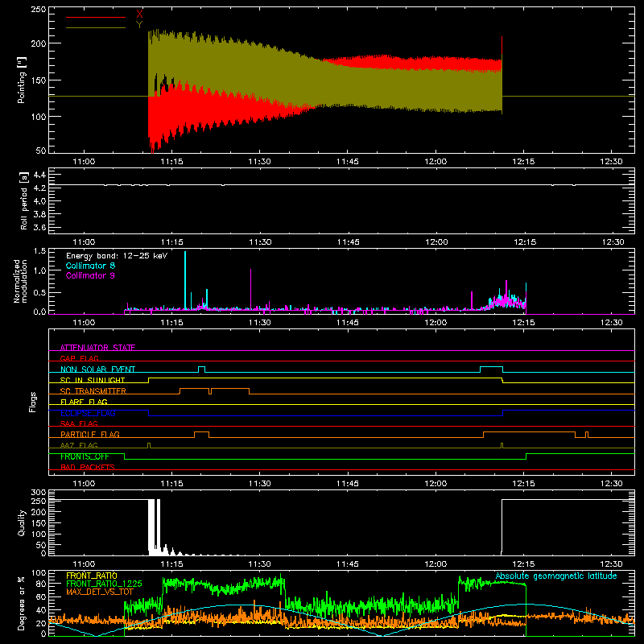This screenshot has height=644, width=644.
Task: Click the tall magenta Collimator 9 modulation spike
Action: pyautogui.click(x=250, y=289)
